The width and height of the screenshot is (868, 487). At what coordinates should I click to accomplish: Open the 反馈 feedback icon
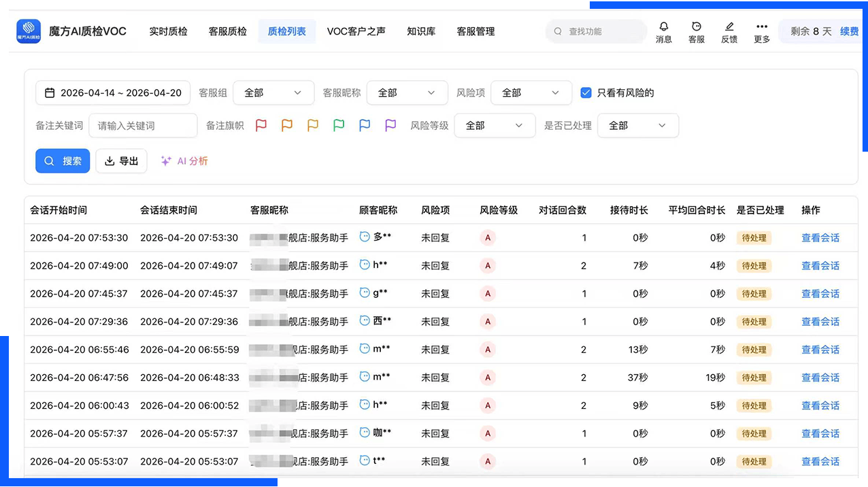click(x=729, y=27)
